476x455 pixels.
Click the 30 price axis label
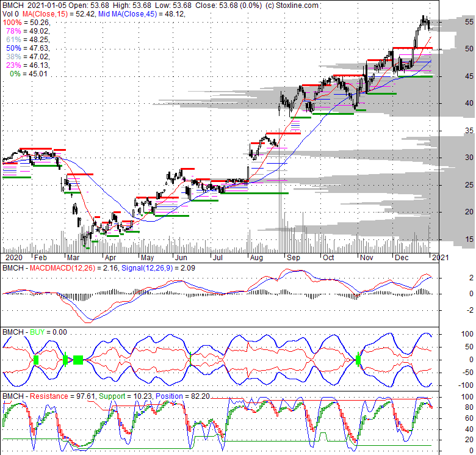point(469,158)
